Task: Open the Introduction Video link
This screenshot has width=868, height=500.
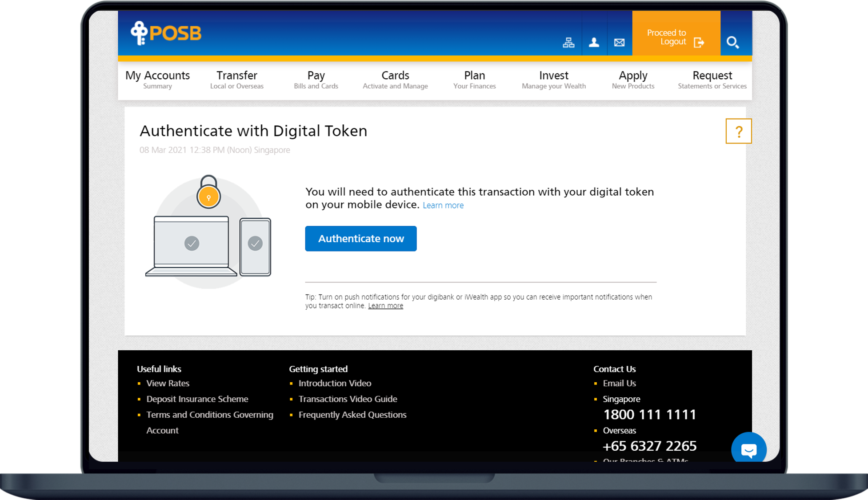Action: [x=335, y=383]
